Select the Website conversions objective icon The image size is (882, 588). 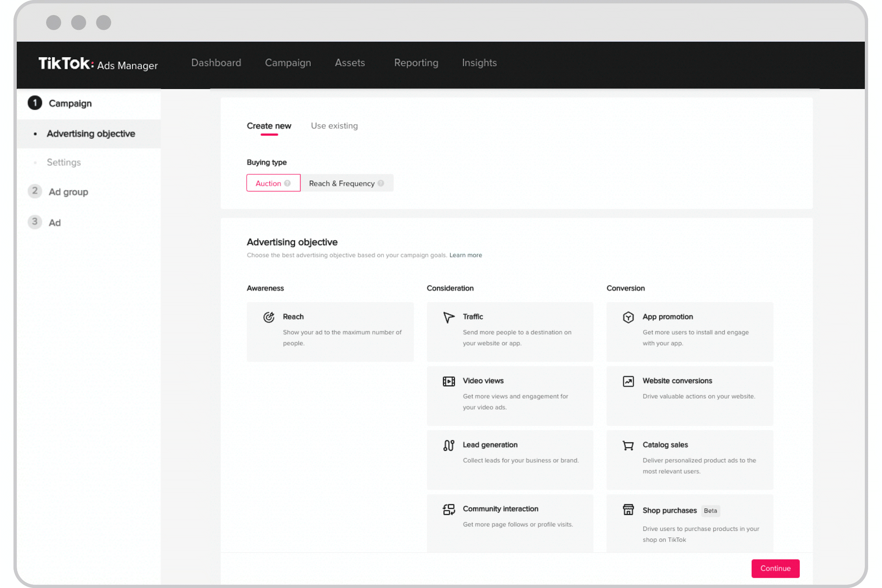pos(628,381)
